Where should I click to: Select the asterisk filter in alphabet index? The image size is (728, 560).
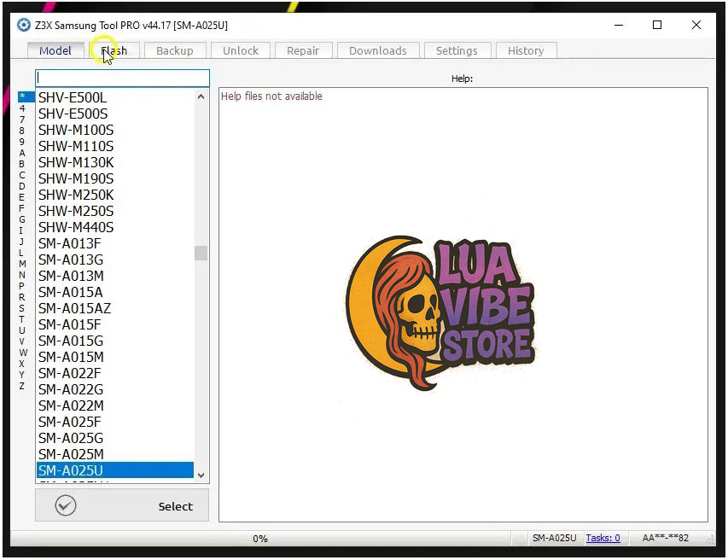pyautogui.click(x=22, y=96)
